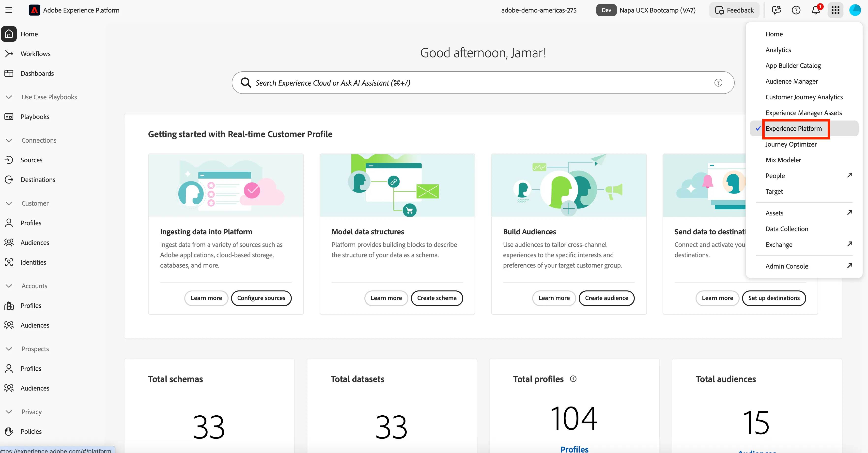
Task: Open the AI Assistant chat icon
Action: (x=776, y=10)
